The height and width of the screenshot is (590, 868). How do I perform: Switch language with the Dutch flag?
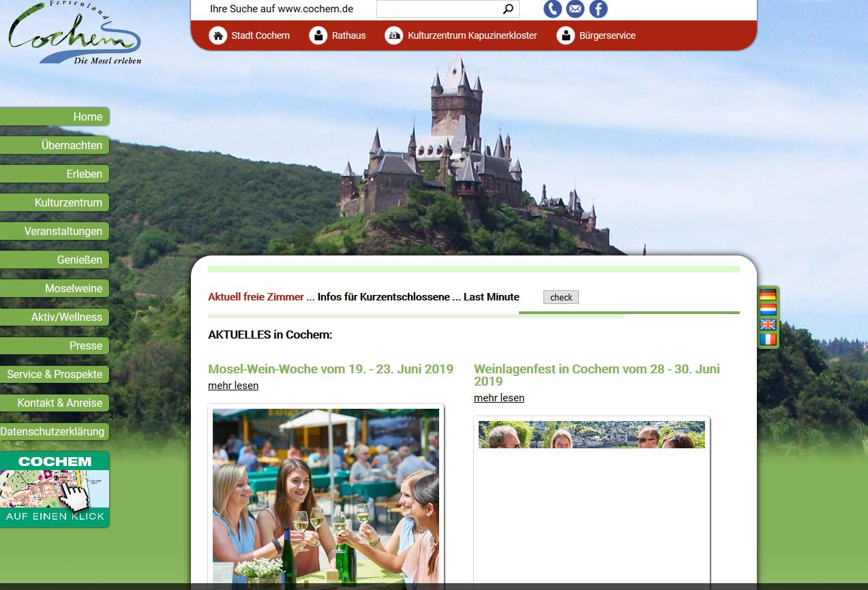tap(768, 310)
